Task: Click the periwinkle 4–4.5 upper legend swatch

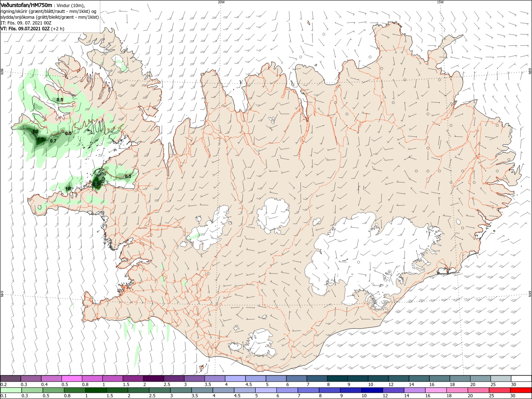Action: [x=235, y=379]
